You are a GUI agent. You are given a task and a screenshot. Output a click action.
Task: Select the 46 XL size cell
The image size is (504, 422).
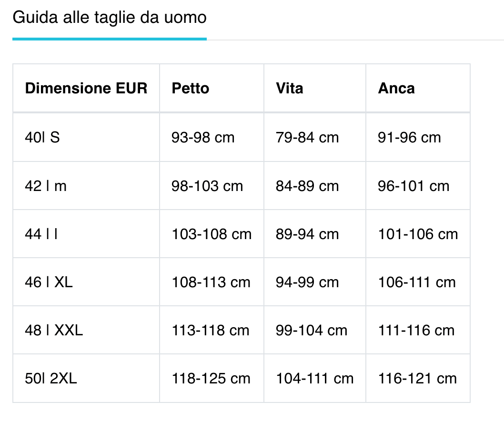pos(49,282)
